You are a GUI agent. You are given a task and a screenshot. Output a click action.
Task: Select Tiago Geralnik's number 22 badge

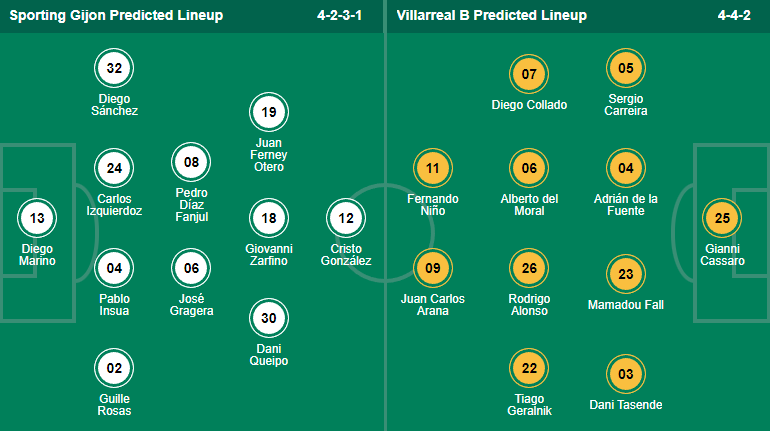(529, 368)
